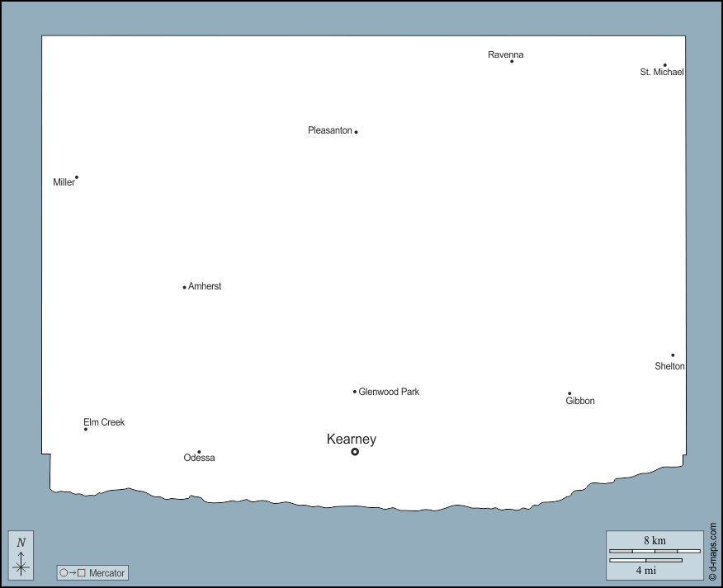723x588 pixels.
Task: Click the Mercator projection text label
Action: point(107,572)
